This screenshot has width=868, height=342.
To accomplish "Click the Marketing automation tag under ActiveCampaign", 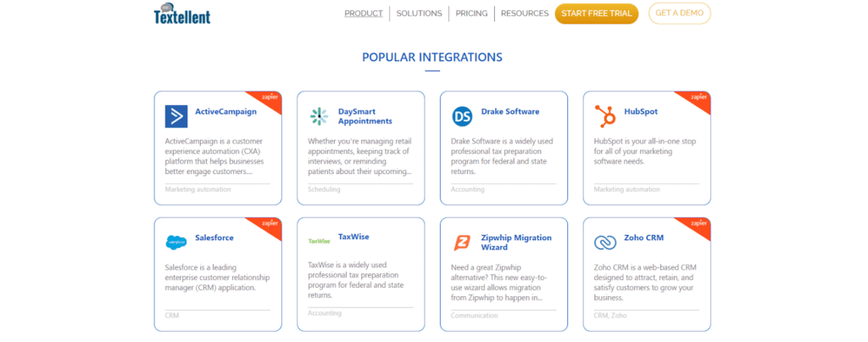I will pos(198,189).
